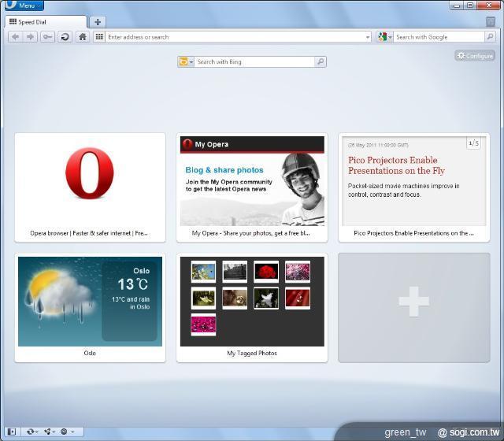Viewport: 504px width, 441px height.
Task: Click the Speed Dial grid icon in address bar
Action: pos(99,37)
